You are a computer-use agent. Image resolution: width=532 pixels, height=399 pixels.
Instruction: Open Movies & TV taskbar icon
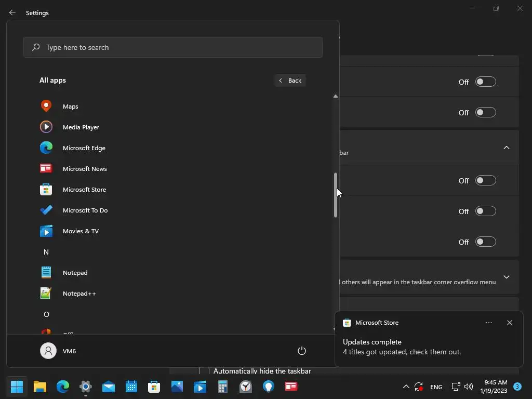tap(200, 387)
